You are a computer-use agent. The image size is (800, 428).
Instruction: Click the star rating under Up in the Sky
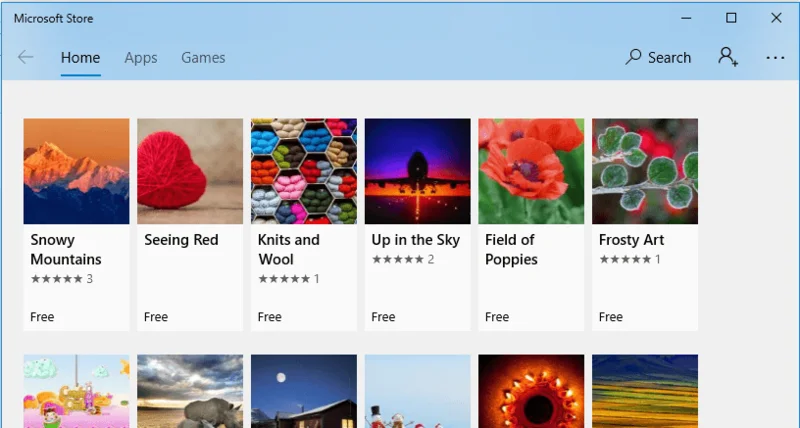click(x=403, y=259)
